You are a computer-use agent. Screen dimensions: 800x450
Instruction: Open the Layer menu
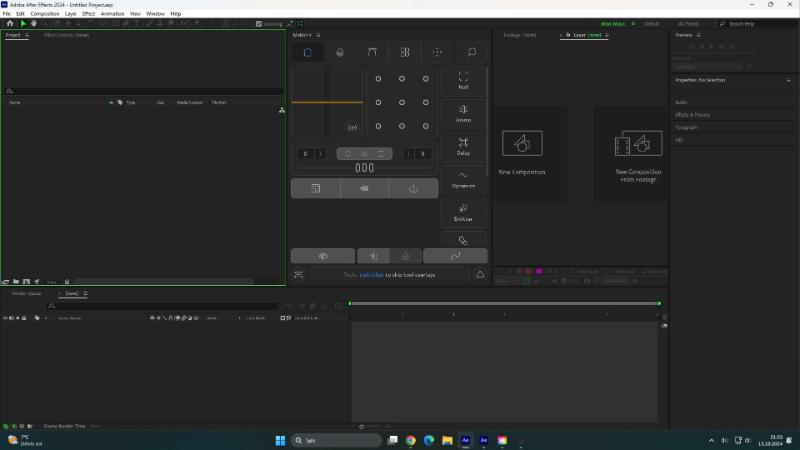pos(70,14)
